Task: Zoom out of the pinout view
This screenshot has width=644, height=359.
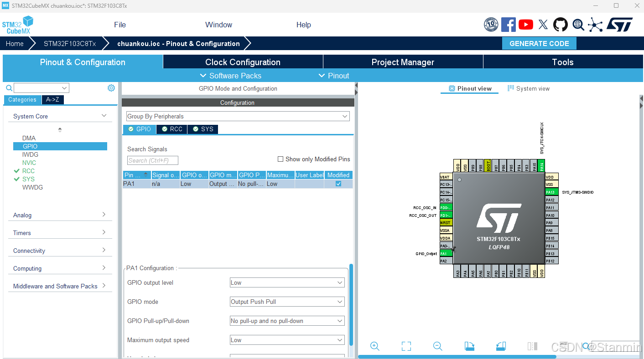Action: pos(438,346)
